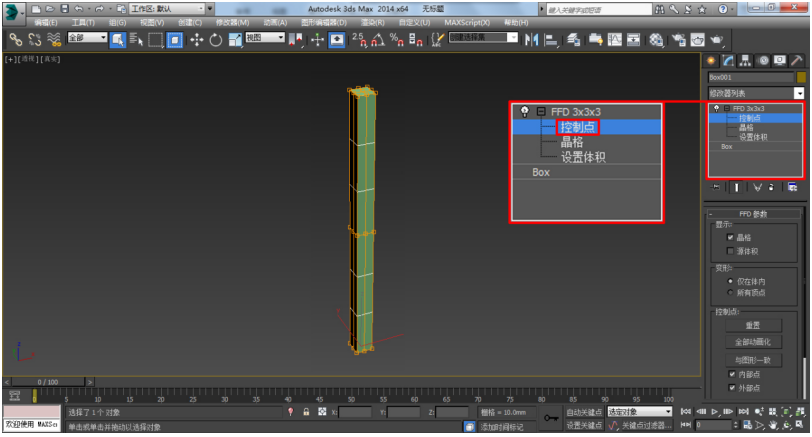Select the Move tool in main toolbar
The image size is (812, 437).
click(x=196, y=40)
